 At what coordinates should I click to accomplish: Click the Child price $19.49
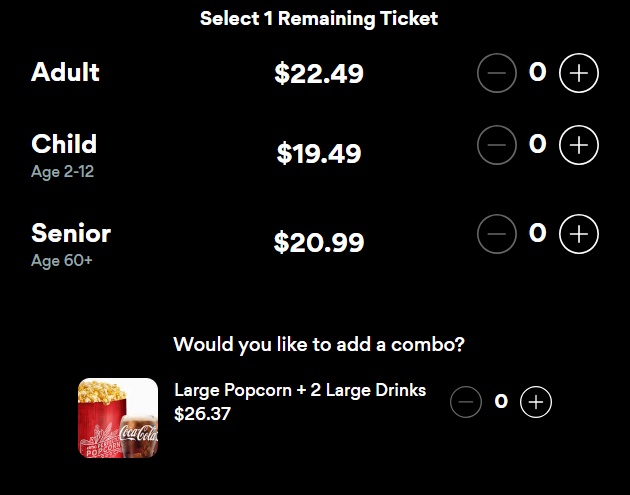[319, 153]
